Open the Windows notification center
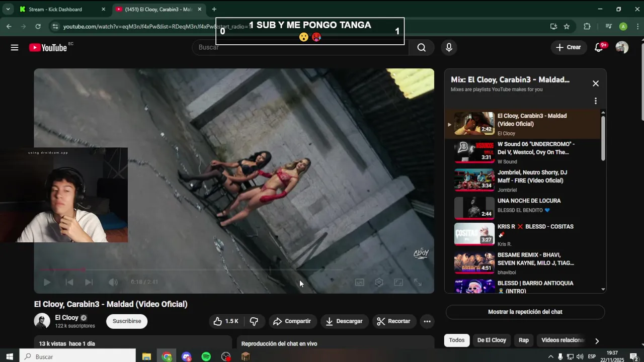644x362 pixels. tap(634, 356)
